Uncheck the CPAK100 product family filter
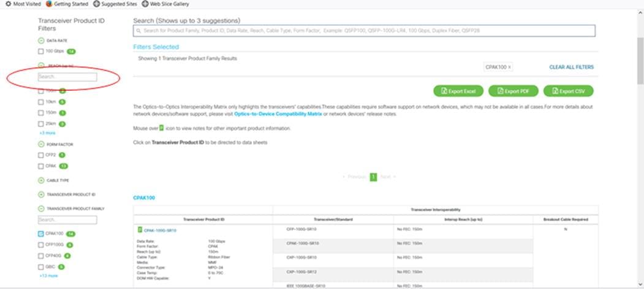644x289 pixels. [40, 234]
